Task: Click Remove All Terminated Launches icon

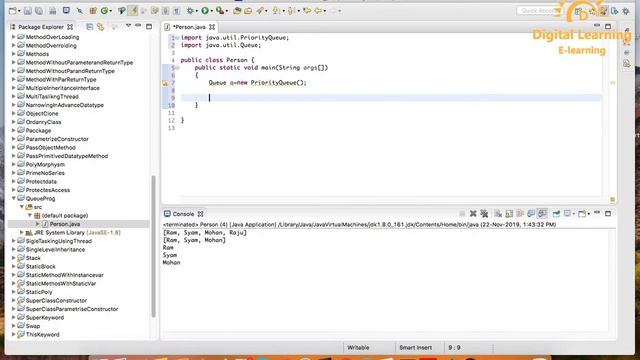Action: (x=484, y=213)
